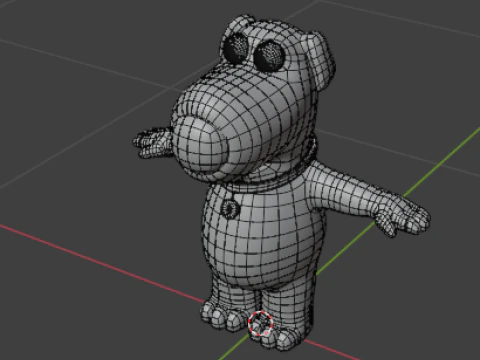
Task: Select the hand partly hidden behind snout
Action: point(153,142)
